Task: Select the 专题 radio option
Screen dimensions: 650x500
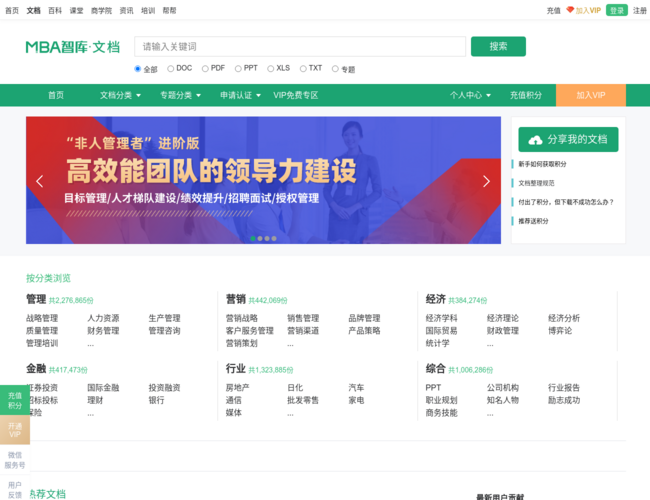Action: (x=335, y=69)
